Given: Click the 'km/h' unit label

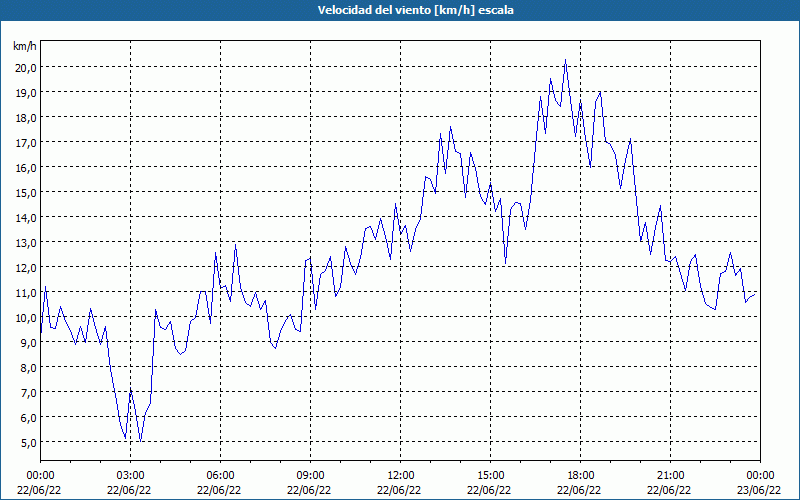Looking at the screenshot, I should pos(24,46).
